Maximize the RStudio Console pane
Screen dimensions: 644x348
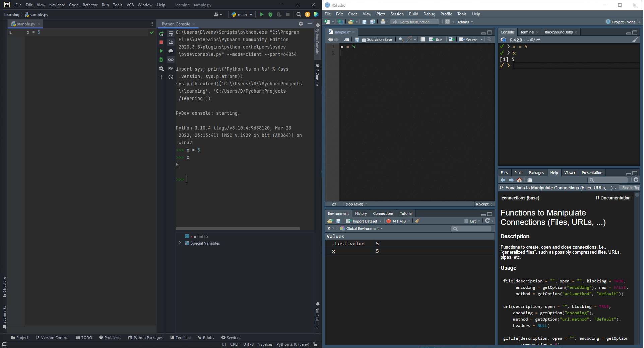pyautogui.click(x=635, y=32)
